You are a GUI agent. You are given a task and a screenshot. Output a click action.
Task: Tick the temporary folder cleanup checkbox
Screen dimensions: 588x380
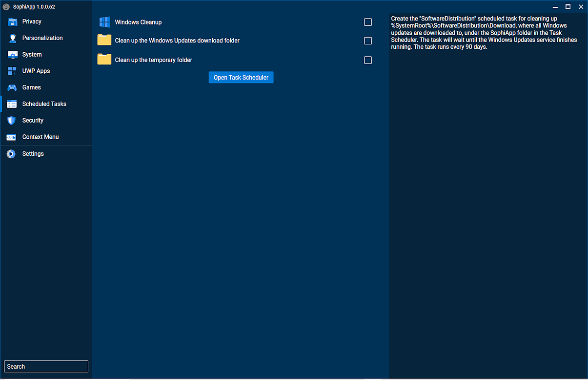coord(368,60)
